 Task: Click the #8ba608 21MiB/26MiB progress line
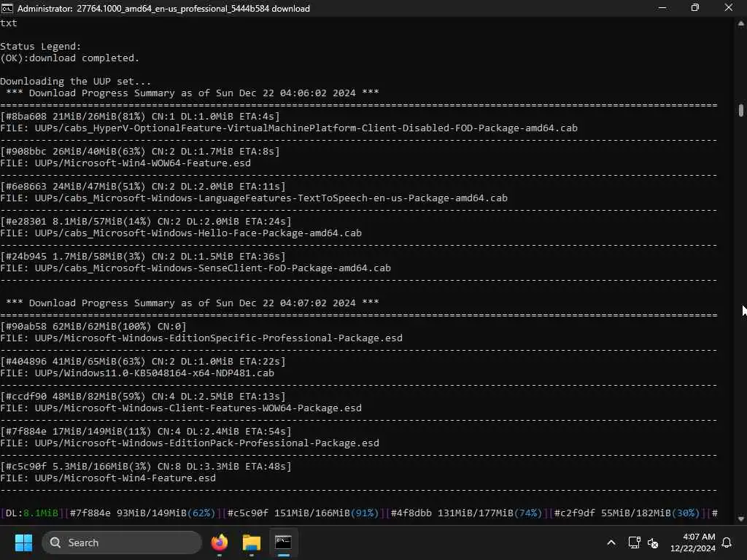140,116
